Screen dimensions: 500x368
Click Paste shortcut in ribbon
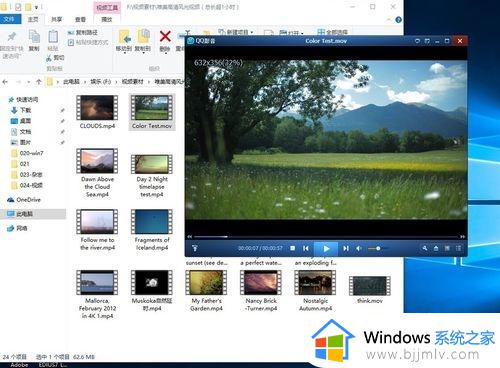click(88, 42)
